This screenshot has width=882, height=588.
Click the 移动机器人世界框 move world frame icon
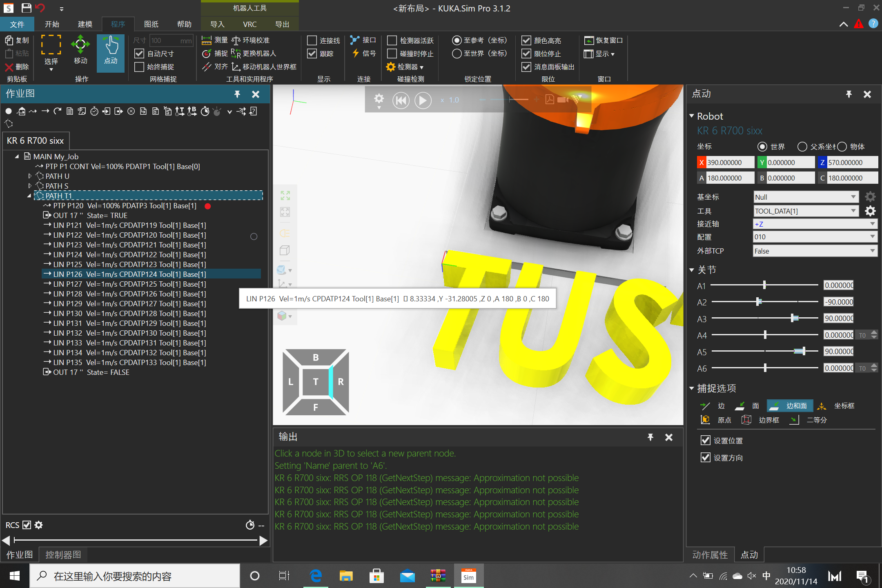point(234,65)
